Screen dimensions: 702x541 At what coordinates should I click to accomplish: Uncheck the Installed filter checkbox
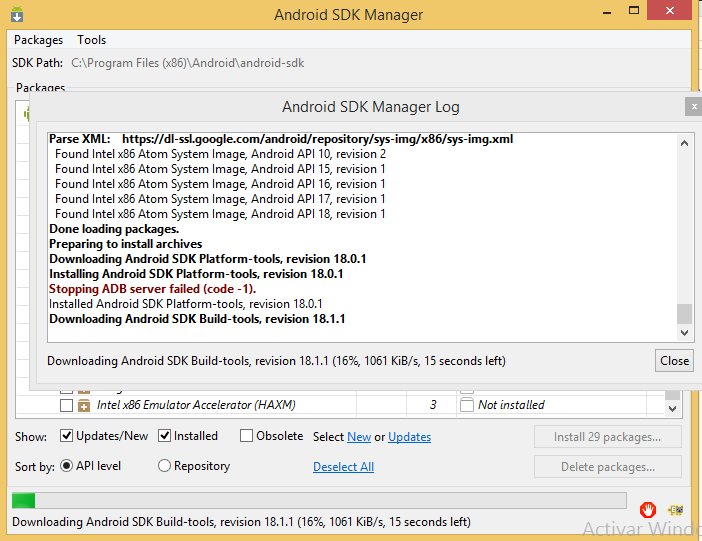click(164, 436)
